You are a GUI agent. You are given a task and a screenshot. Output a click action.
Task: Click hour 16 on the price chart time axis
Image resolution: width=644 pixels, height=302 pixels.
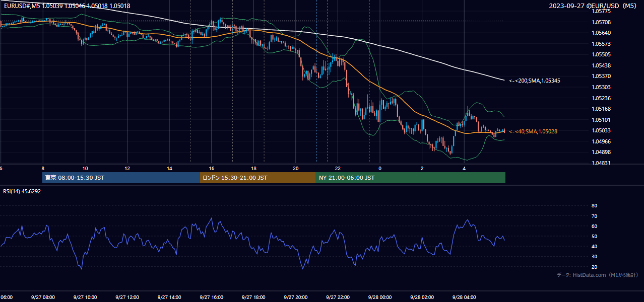(x=212, y=168)
